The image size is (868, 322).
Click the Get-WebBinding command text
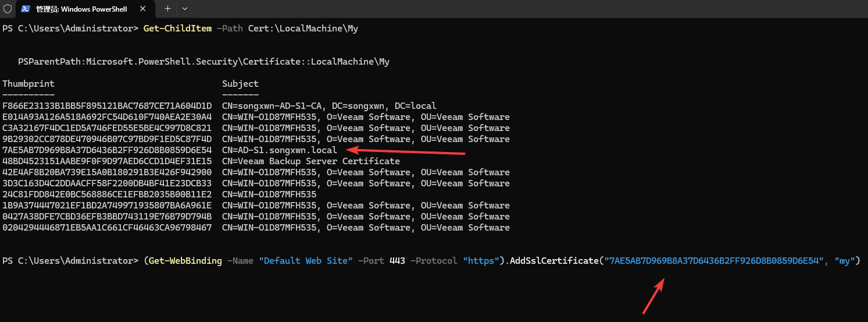tap(185, 261)
